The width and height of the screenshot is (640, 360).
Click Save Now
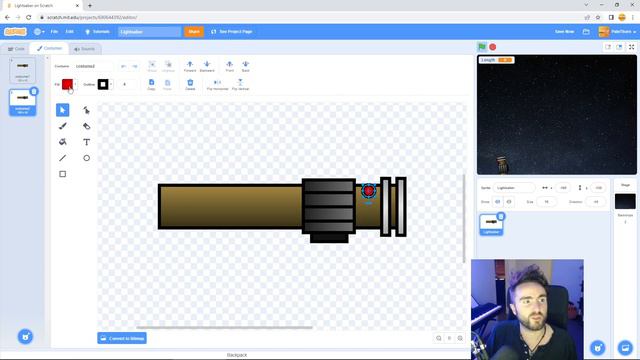[564, 31]
